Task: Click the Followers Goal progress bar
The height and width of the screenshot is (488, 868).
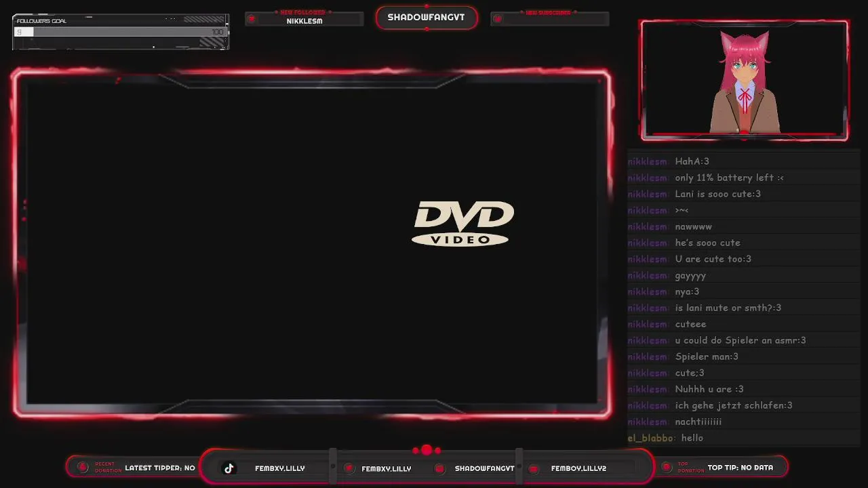Action: tap(121, 32)
